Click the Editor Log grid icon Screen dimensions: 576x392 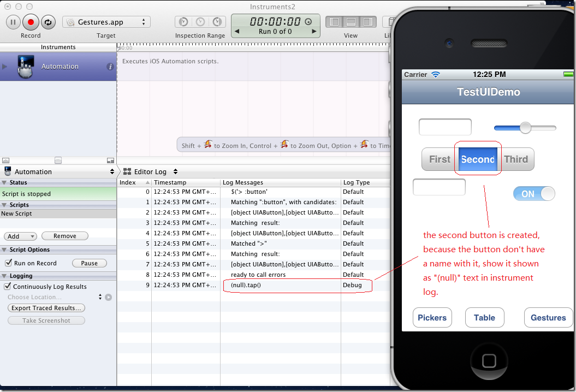127,171
